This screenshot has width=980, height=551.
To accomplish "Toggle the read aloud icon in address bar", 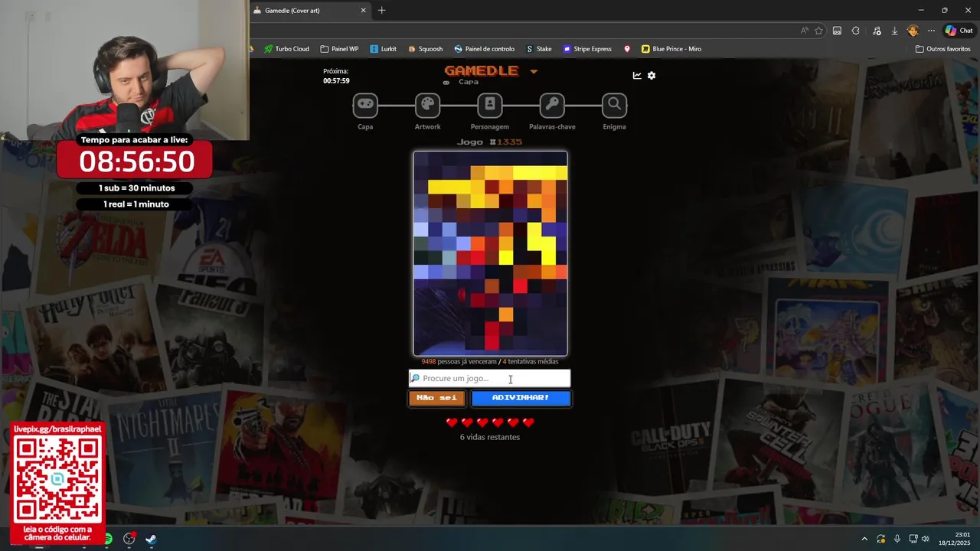I will pyautogui.click(x=804, y=31).
